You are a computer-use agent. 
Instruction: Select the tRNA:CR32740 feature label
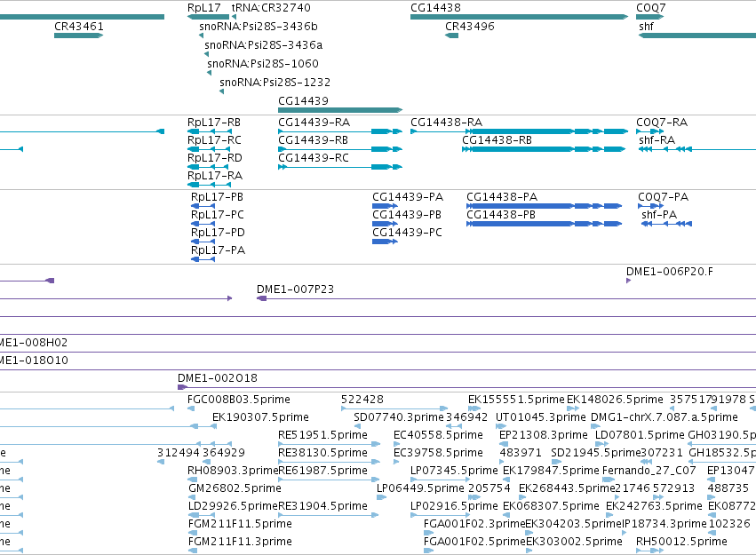click(271, 8)
